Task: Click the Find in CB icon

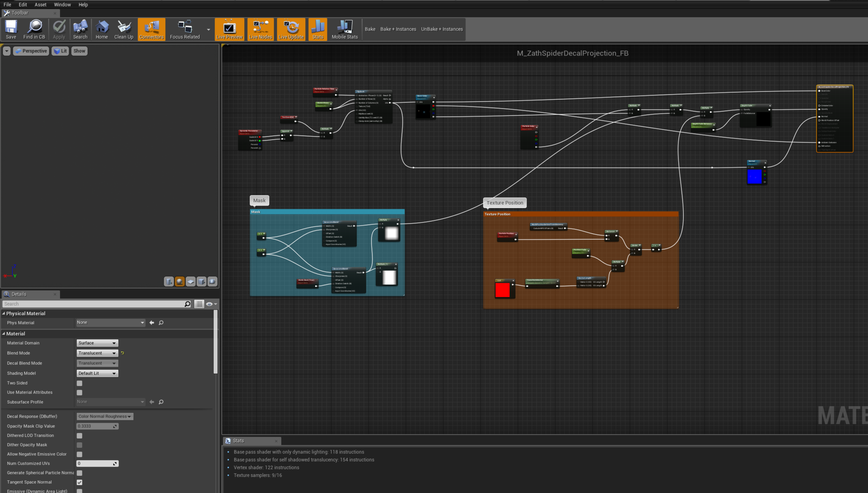Action: [x=34, y=30]
